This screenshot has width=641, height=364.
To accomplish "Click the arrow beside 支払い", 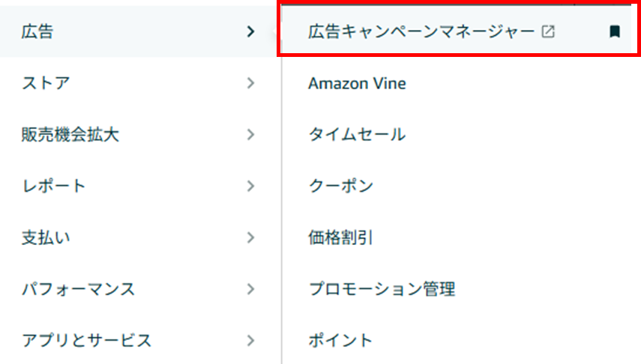I will click(251, 237).
